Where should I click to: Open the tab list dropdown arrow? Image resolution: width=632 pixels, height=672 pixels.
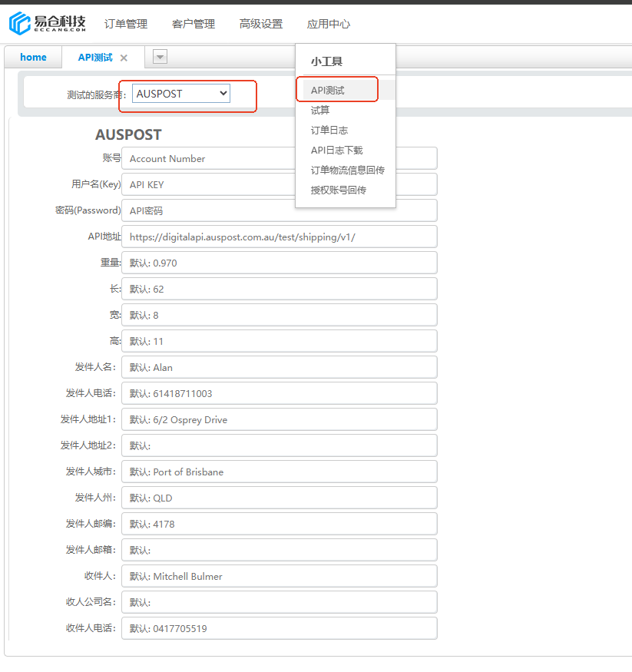coord(160,57)
